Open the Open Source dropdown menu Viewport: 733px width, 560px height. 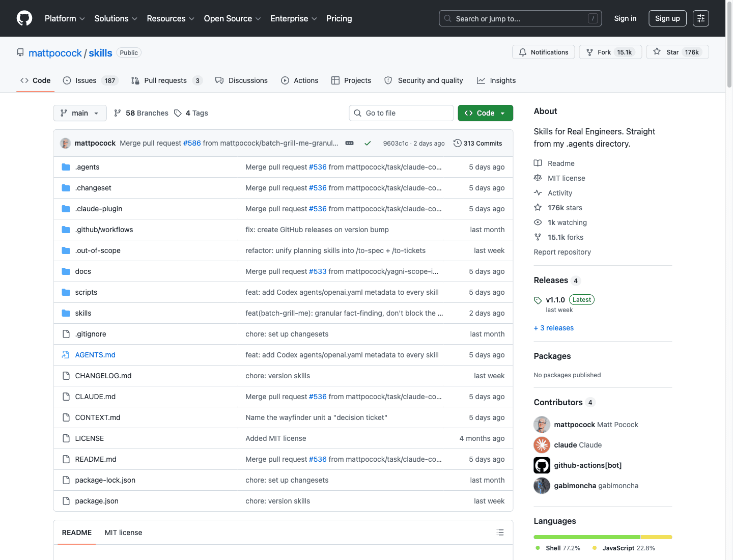tap(233, 18)
